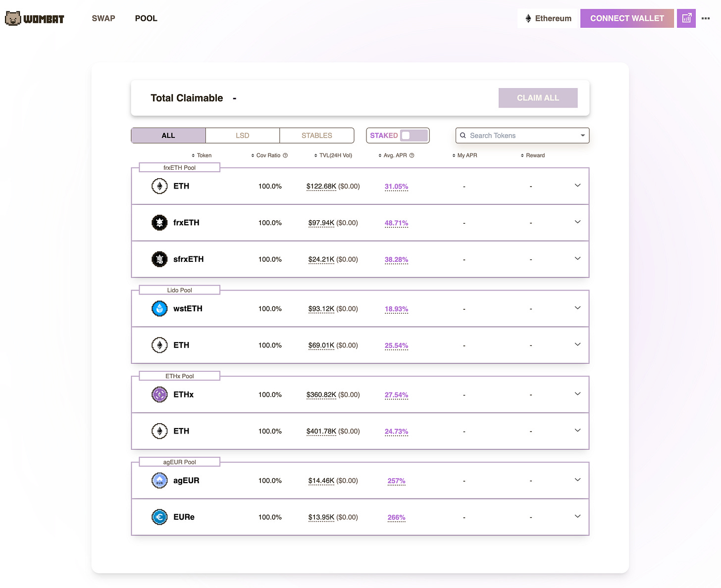This screenshot has width=721, height=588.
Task: Click the $360.82K TVL value
Action: pos(321,395)
